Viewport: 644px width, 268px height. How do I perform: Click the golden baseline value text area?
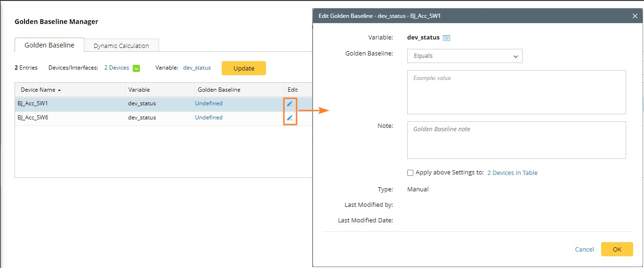tap(516, 92)
